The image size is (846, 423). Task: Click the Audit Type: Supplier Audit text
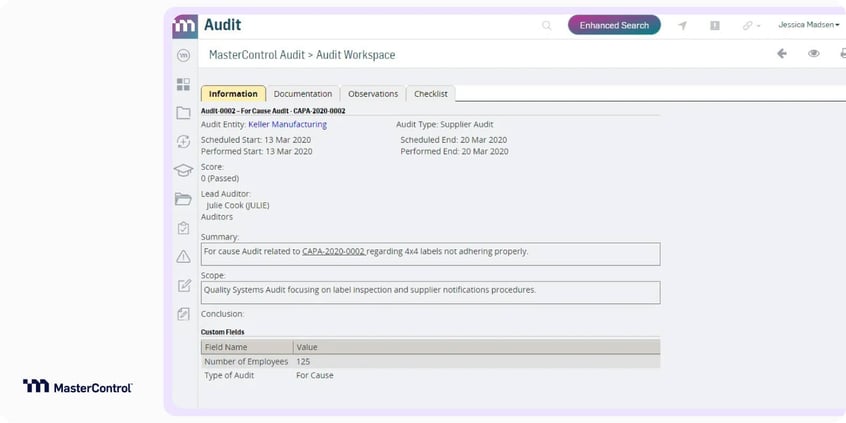[x=445, y=124]
